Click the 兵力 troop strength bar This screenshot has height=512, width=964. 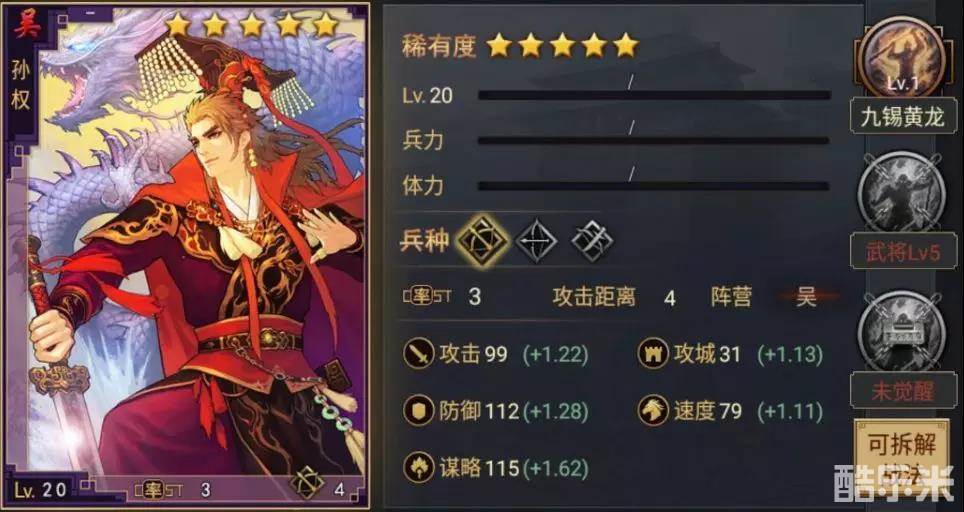click(654, 140)
